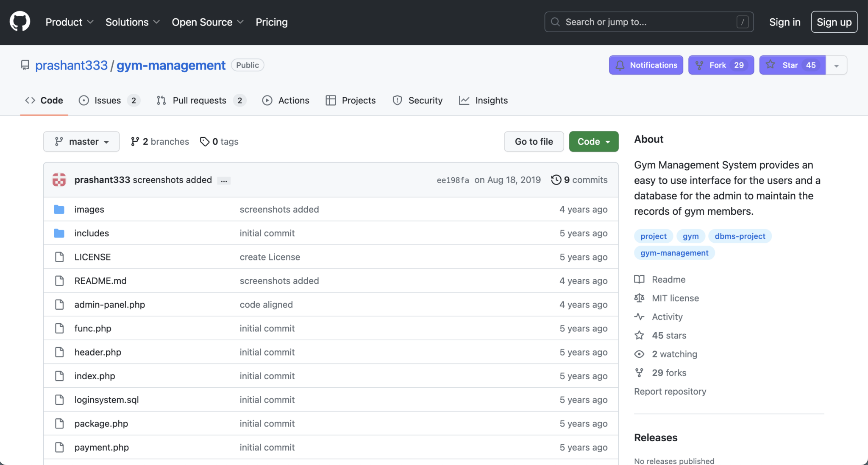Screen dimensions: 868x465
Task: Open the README.md file link
Action: tap(100, 280)
